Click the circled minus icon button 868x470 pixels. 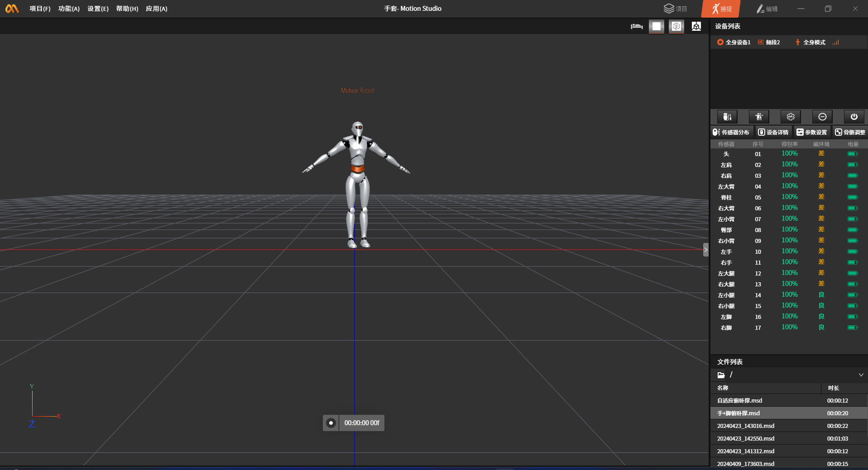822,117
